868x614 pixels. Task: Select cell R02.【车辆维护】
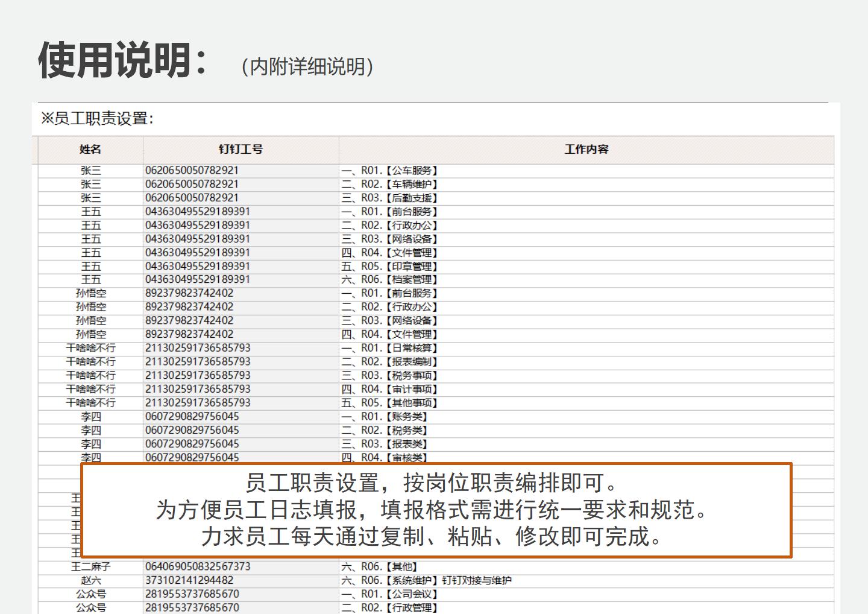click(x=587, y=184)
